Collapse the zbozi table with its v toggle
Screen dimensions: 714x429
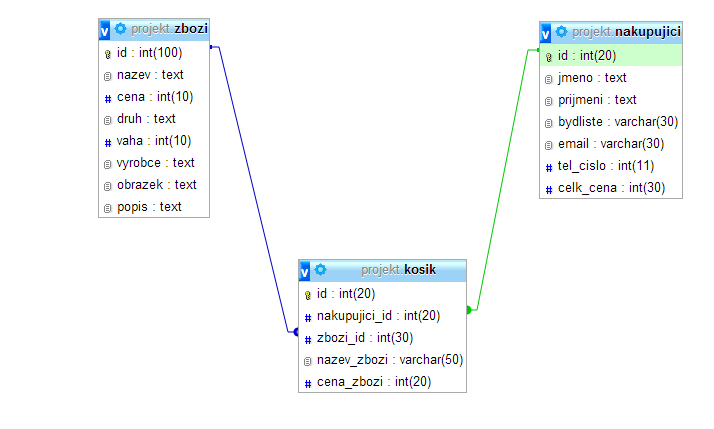coord(105,29)
